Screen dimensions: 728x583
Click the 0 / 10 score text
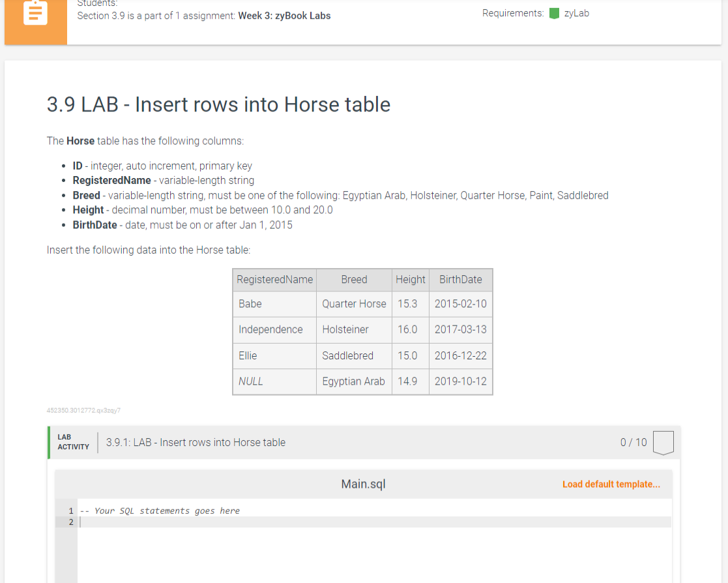(x=633, y=442)
